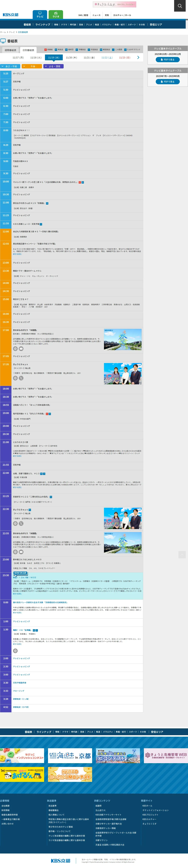Screen dimensions: 188x868
Task: Click the KBS京都 logo in the header
Action: pos(11,15)
